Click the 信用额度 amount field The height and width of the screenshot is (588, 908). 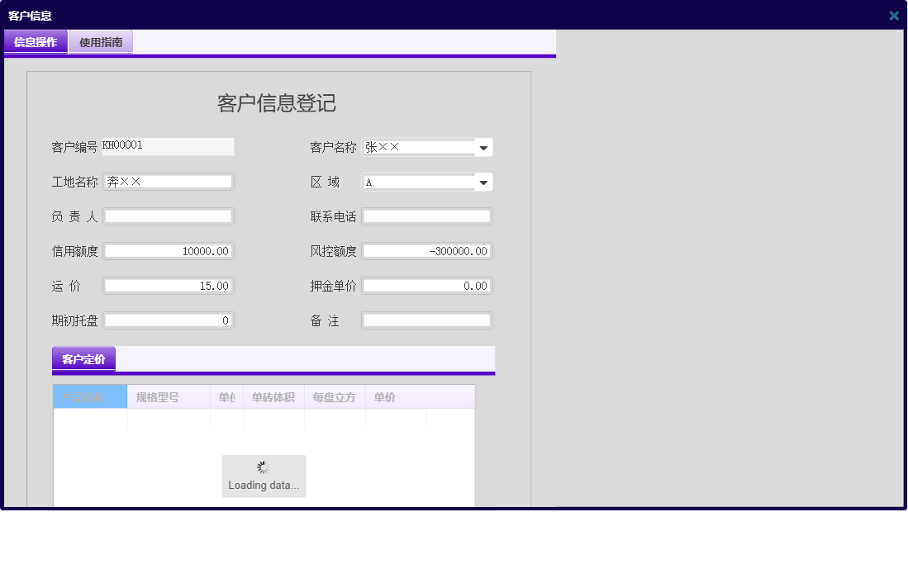pos(168,250)
